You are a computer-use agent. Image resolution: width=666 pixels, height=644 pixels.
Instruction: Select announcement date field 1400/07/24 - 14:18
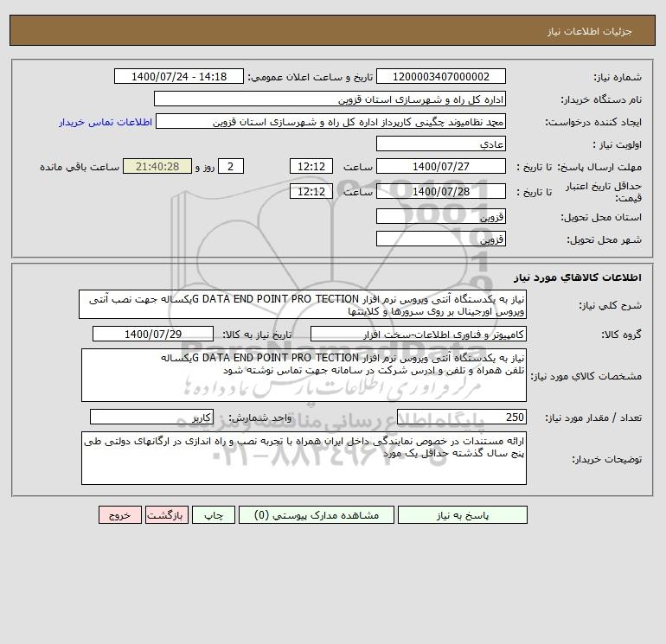(179, 76)
